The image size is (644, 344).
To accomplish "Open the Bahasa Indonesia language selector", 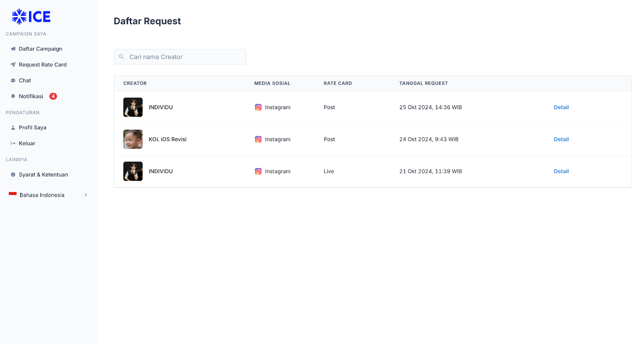I will (x=42, y=195).
